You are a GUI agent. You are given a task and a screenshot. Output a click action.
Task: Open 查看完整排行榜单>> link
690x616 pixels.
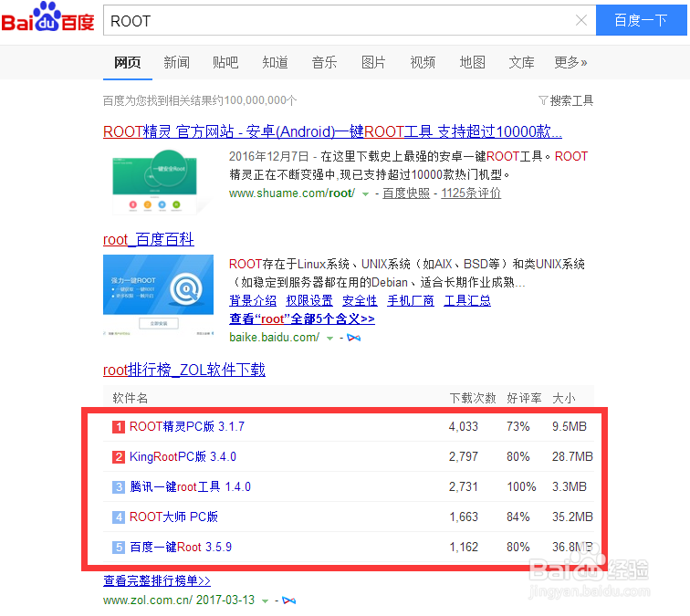coord(157,580)
